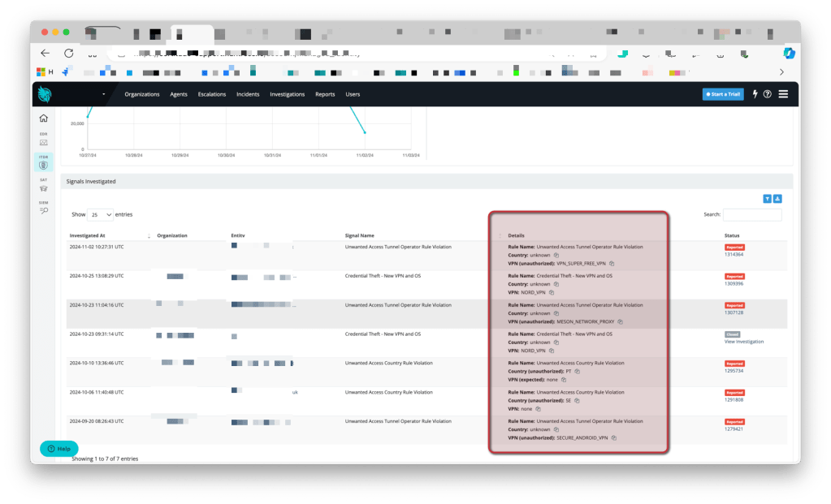
Task: Copy the VPN_SUPER_FREE_VPN value
Action: point(612,264)
